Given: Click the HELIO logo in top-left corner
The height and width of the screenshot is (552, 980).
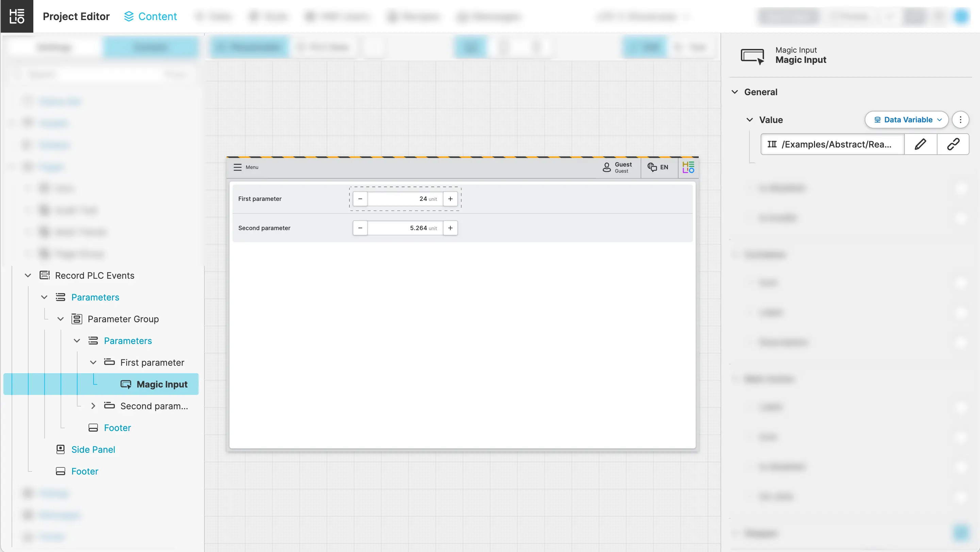Looking at the screenshot, I should [17, 16].
